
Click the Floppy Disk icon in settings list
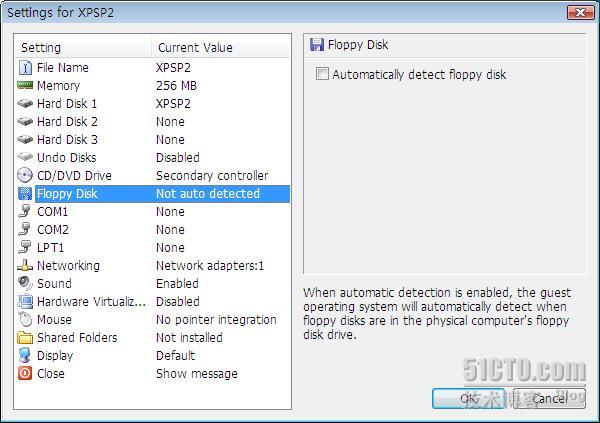25,194
